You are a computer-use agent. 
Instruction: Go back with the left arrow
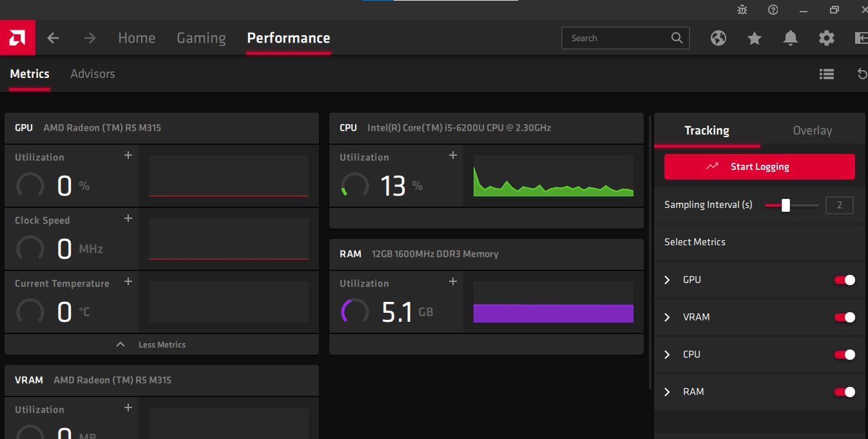pyautogui.click(x=53, y=38)
